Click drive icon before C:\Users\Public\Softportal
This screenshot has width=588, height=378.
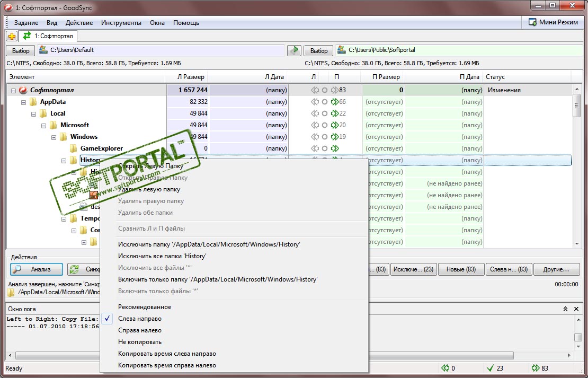point(342,50)
